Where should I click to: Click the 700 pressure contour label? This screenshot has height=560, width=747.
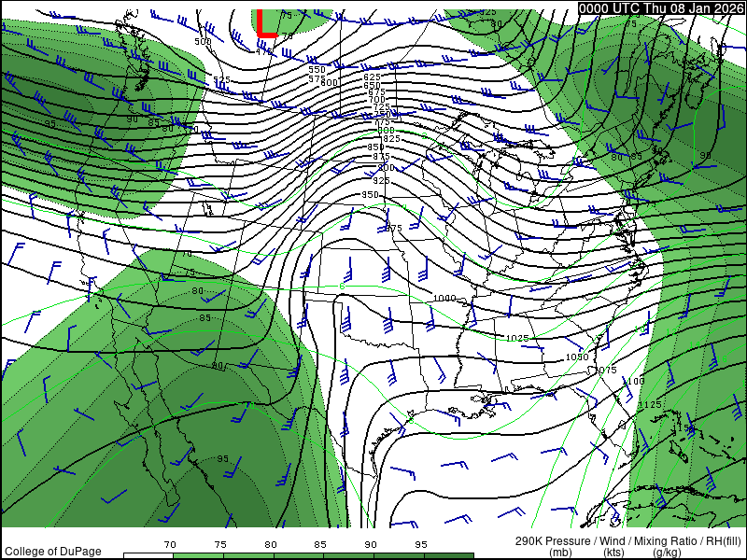pyautogui.click(x=376, y=100)
